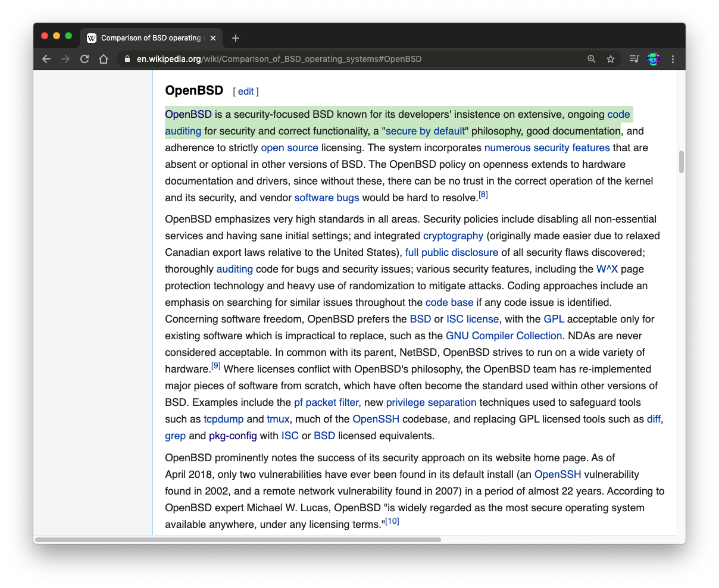719x588 pixels.
Task: Open the open source link
Action: click(290, 148)
